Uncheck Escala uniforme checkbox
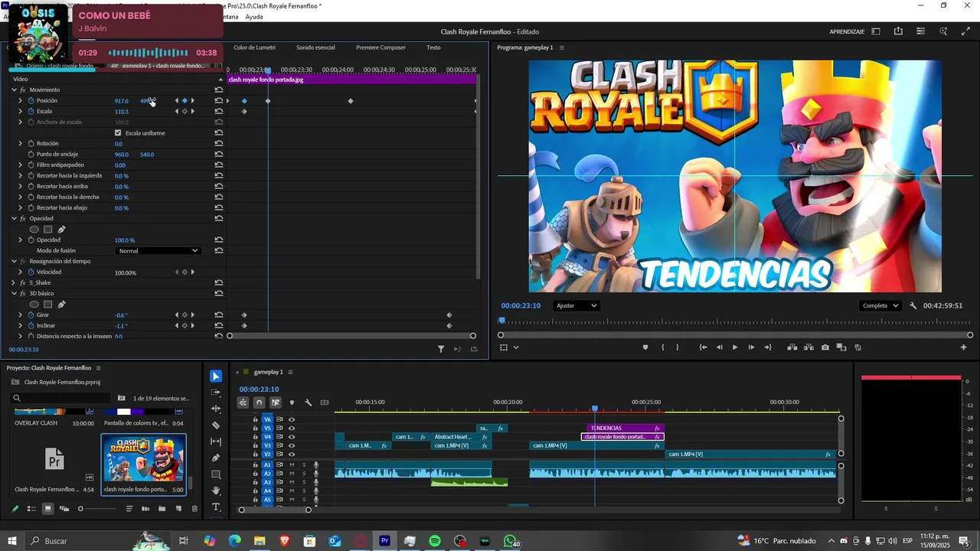Viewport: 980px width, 551px height. coord(118,133)
